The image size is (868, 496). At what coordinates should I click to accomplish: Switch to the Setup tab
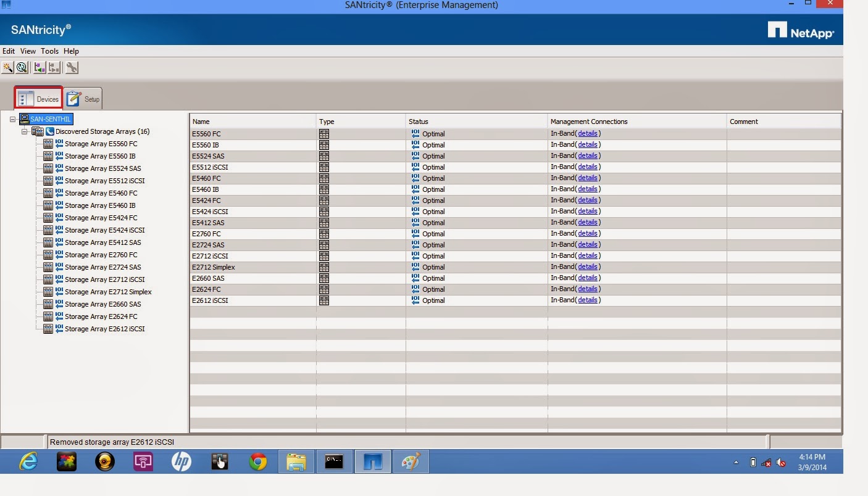83,98
